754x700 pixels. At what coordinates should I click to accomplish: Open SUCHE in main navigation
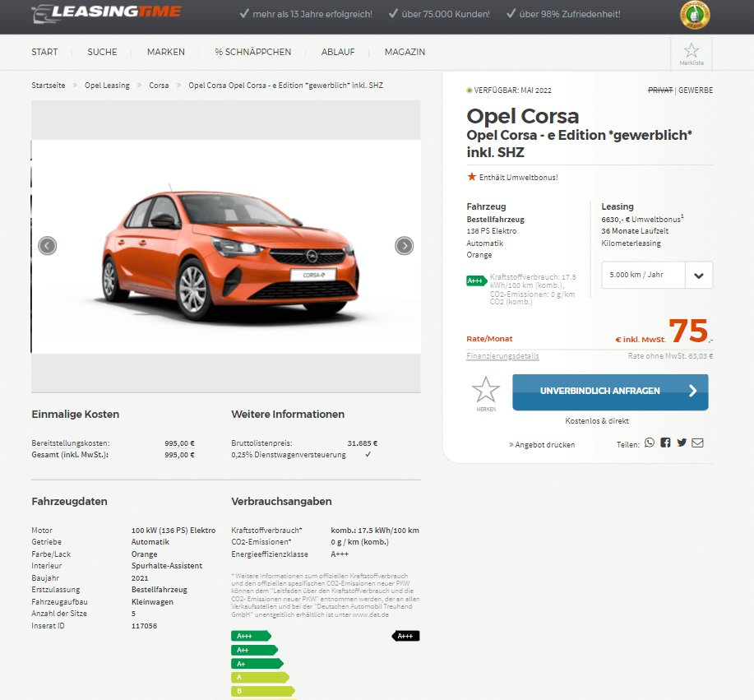point(102,52)
